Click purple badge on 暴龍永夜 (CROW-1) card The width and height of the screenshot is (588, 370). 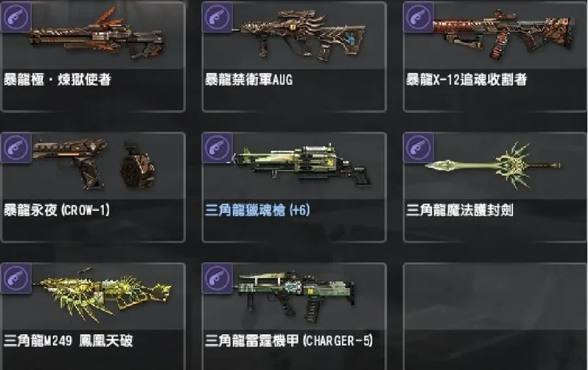(16, 148)
